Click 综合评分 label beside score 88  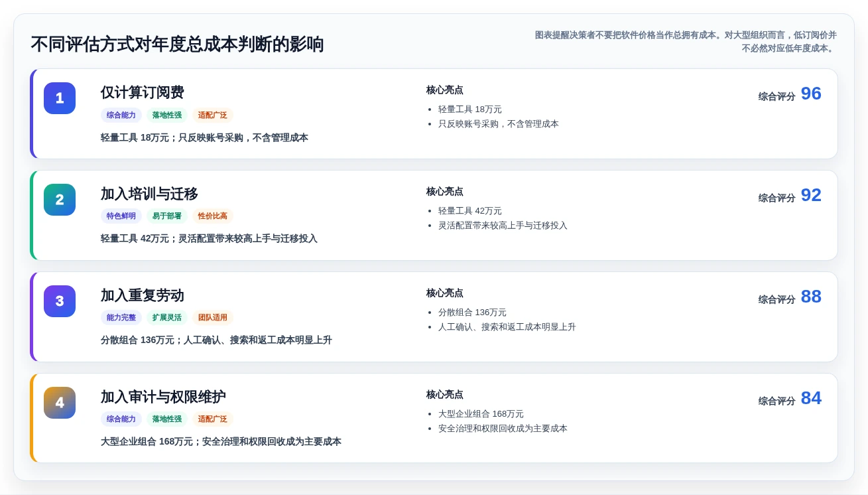click(777, 299)
